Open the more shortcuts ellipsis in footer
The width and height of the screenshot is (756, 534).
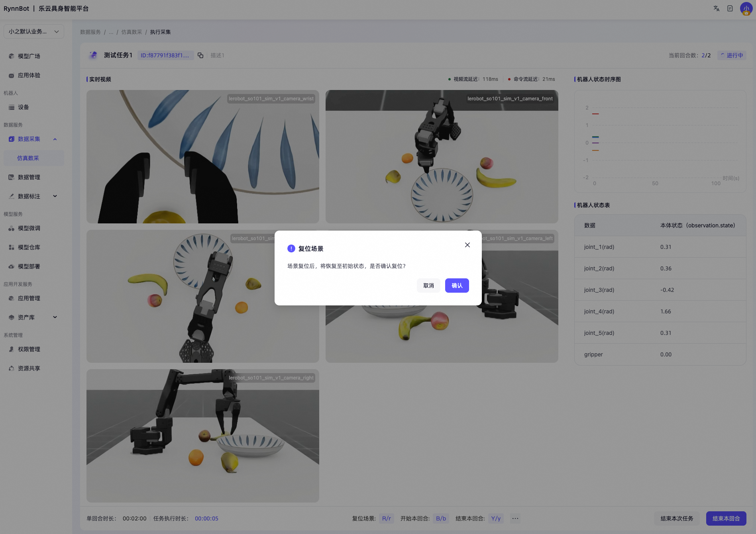pyautogui.click(x=515, y=518)
